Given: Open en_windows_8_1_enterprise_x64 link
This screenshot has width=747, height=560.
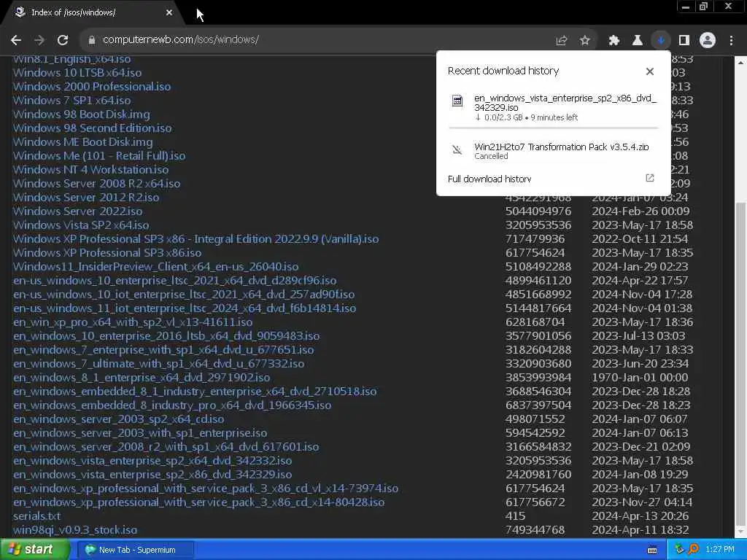Looking at the screenshot, I should click(x=142, y=377).
